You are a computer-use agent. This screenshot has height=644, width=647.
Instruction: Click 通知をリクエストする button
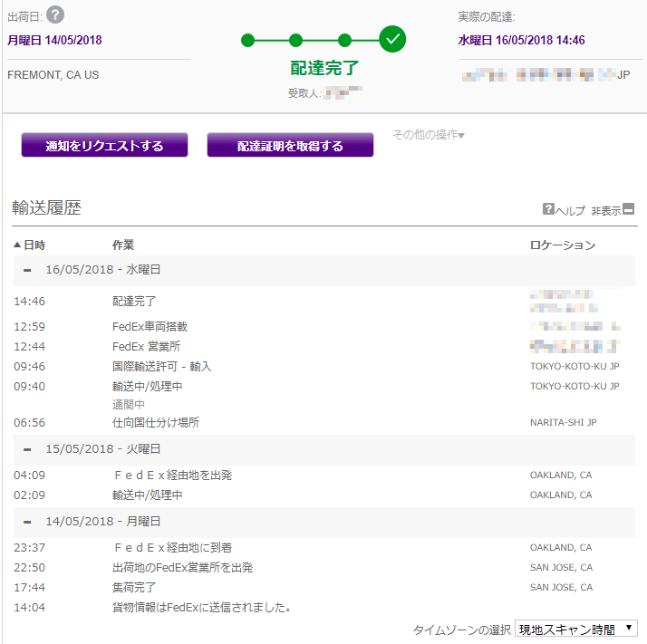point(104,145)
